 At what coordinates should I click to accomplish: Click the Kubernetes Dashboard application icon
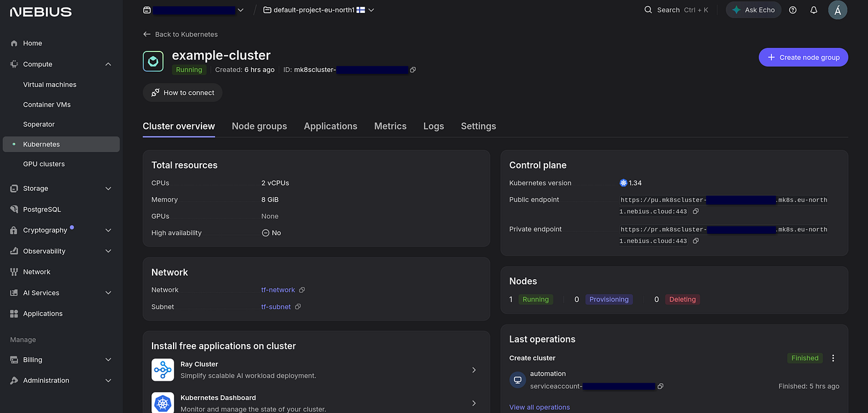point(162,403)
